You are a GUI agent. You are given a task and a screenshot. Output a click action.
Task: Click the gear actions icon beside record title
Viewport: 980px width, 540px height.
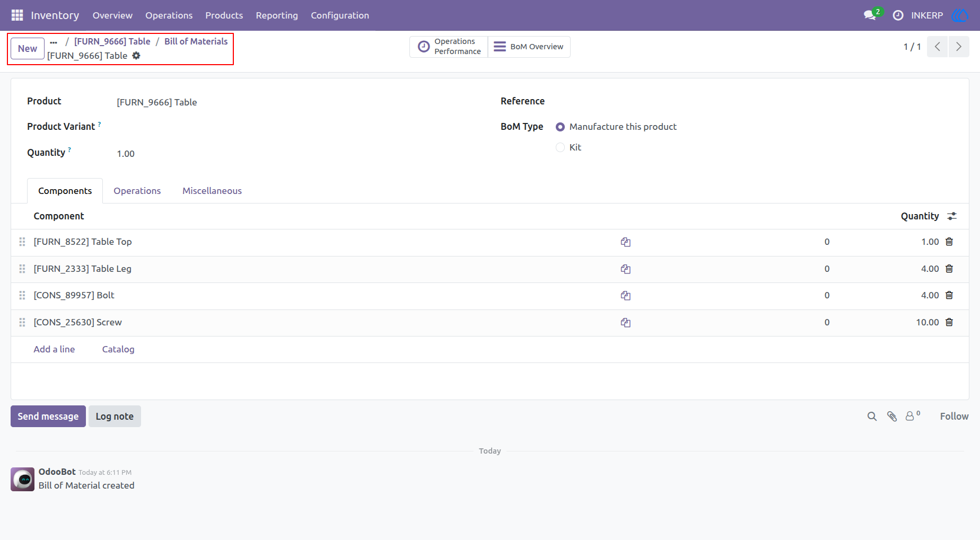coord(136,56)
